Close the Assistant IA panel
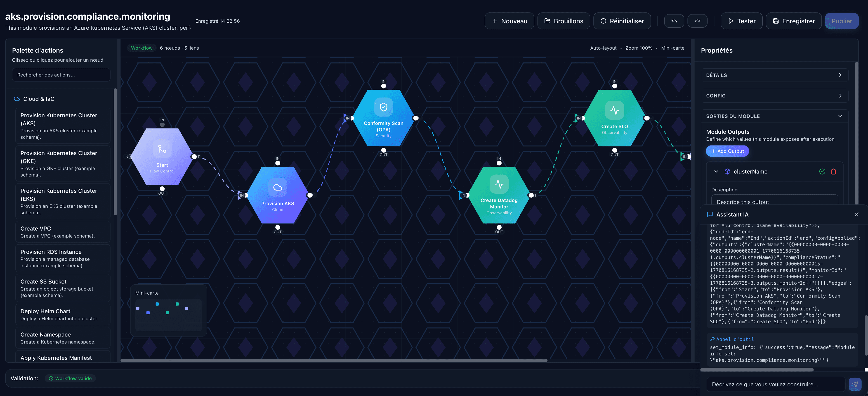 click(x=856, y=215)
